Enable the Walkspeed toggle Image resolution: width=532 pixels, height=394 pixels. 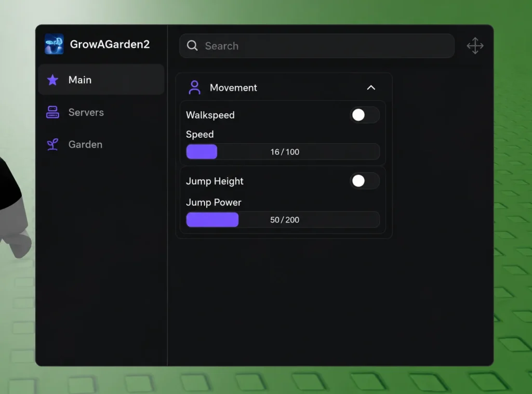pos(364,115)
